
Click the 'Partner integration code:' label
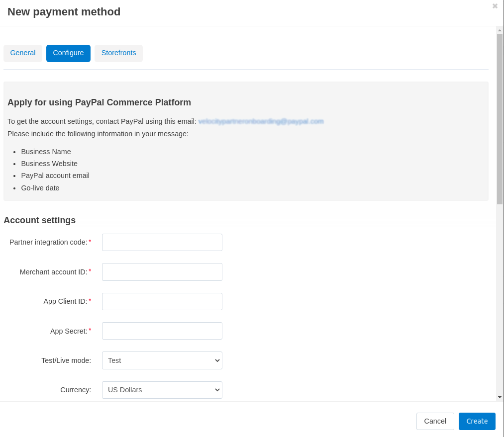tap(48, 243)
